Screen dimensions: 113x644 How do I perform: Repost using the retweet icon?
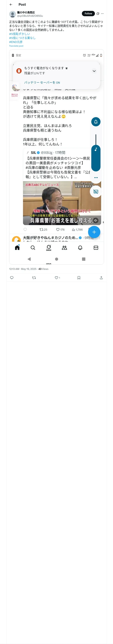[x=34, y=278]
